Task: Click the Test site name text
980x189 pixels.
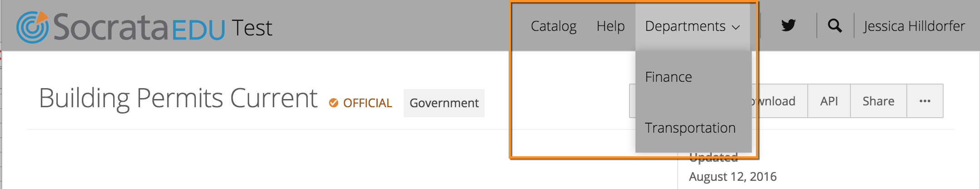Action: [x=252, y=28]
